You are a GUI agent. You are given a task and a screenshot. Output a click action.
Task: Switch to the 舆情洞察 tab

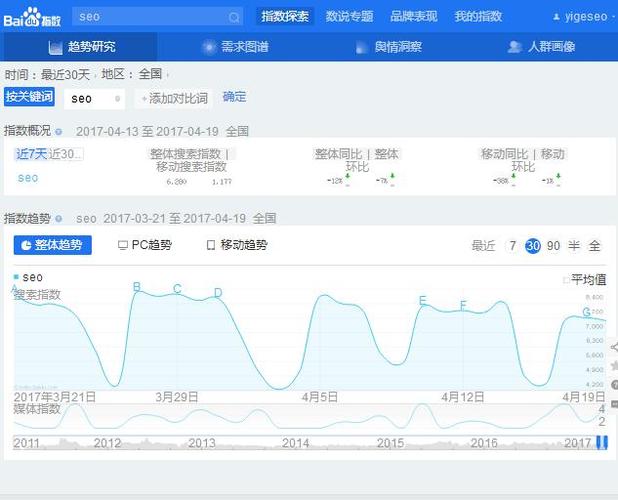389,47
